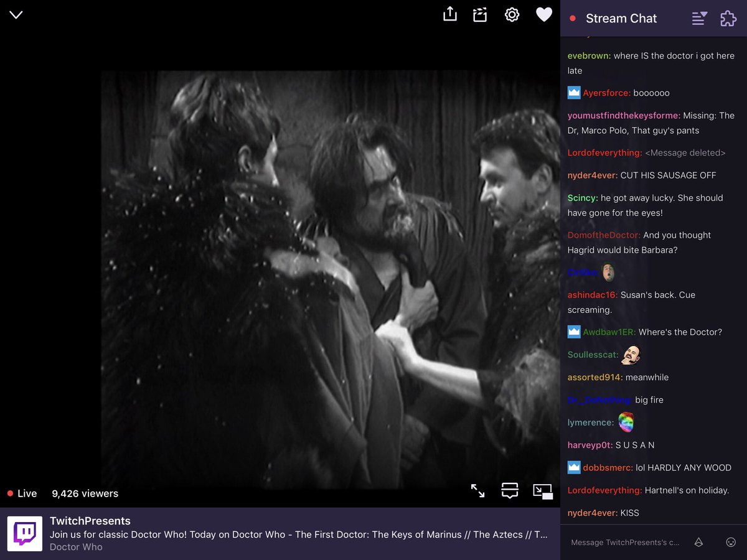Tap dobbsmerc's crown badge icon
The width and height of the screenshot is (747, 560).
[x=574, y=467]
